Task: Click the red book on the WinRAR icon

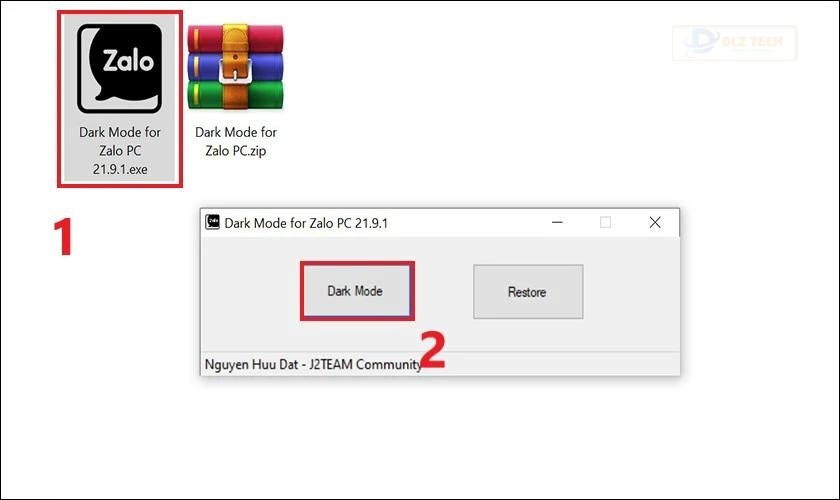Action: coord(235,38)
